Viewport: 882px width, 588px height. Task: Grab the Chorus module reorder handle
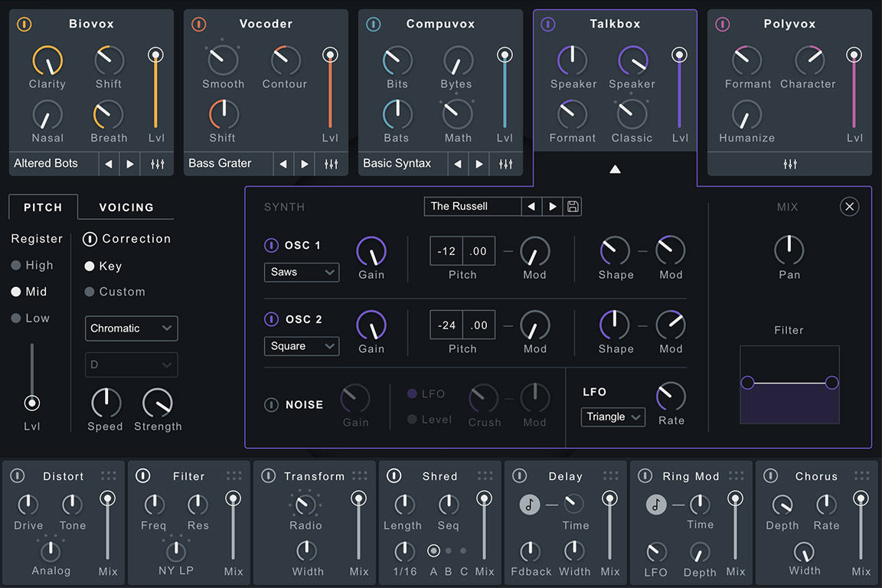coord(862,476)
